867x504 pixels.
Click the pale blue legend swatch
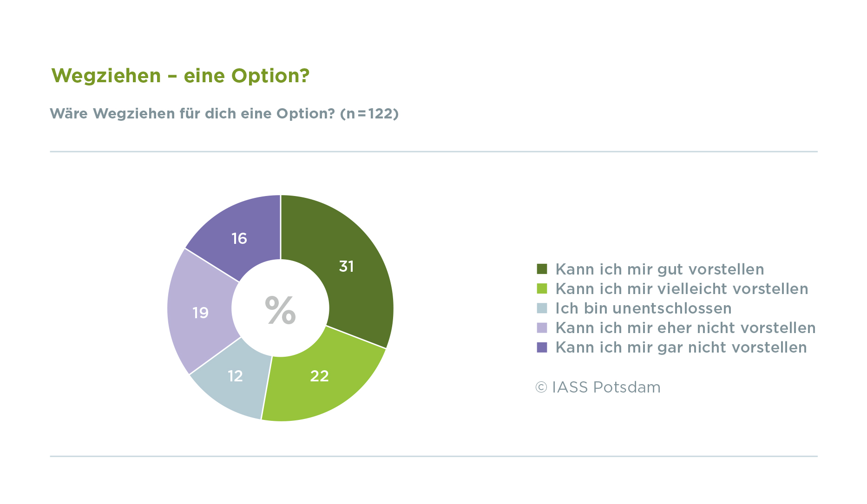[x=542, y=308]
